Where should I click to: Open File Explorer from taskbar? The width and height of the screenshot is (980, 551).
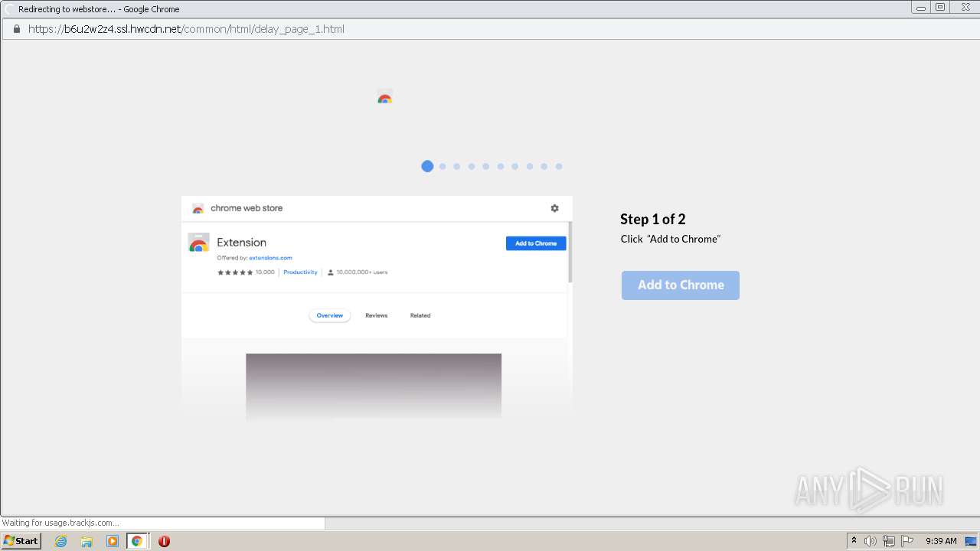[x=87, y=541]
